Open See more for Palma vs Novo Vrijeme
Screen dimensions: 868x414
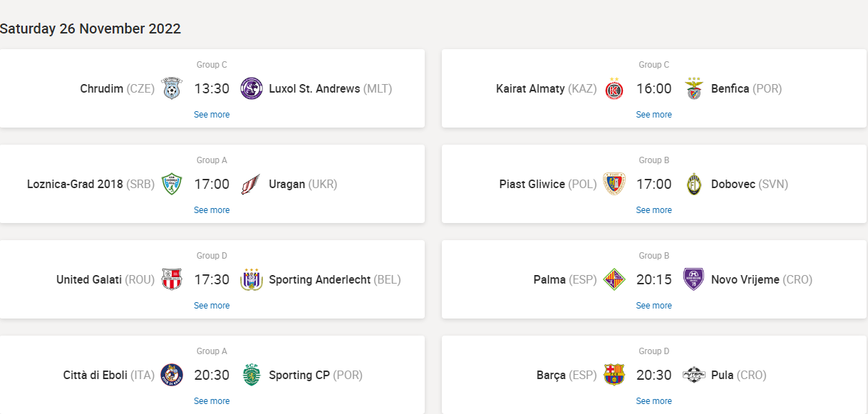point(653,306)
